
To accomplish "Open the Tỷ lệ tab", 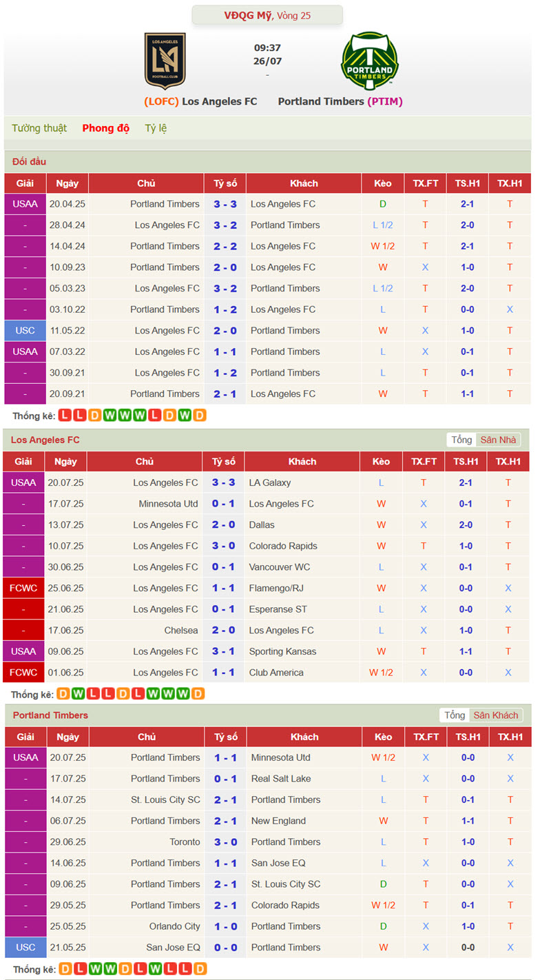I will pyautogui.click(x=156, y=128).
